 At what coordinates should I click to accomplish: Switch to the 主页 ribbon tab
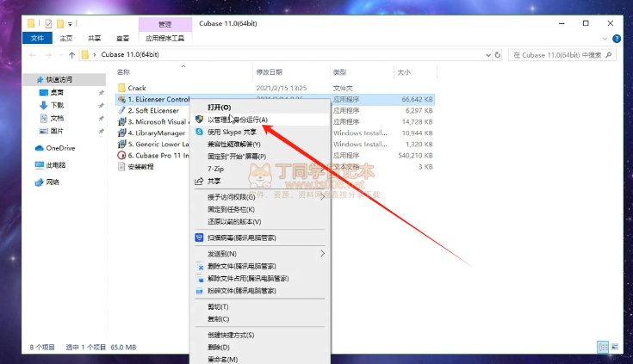click(65, 38)
